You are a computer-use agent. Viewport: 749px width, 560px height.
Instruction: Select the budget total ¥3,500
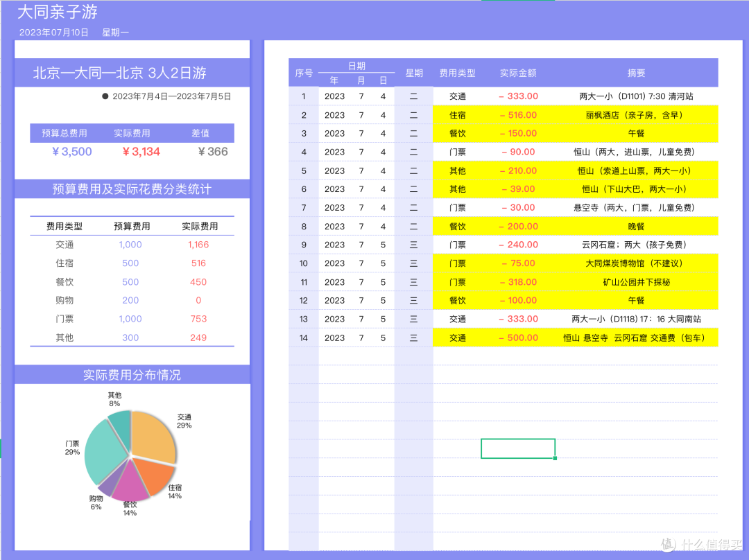click(71, 152)
